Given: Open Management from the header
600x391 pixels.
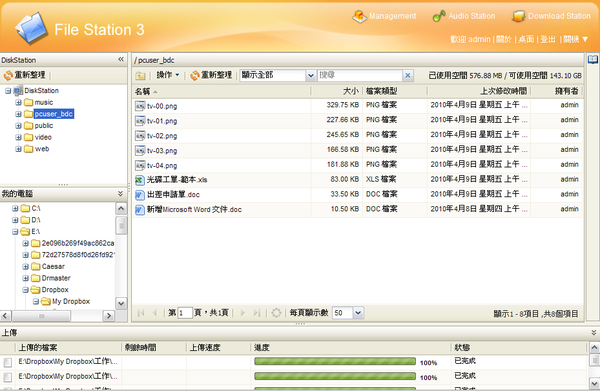Looking at the screenshot, I should point(384,16).
